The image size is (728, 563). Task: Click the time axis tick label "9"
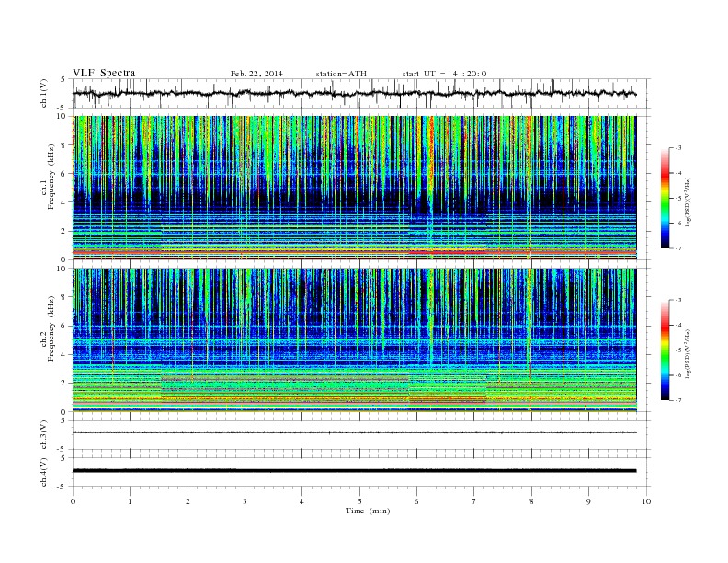point(588,501)
